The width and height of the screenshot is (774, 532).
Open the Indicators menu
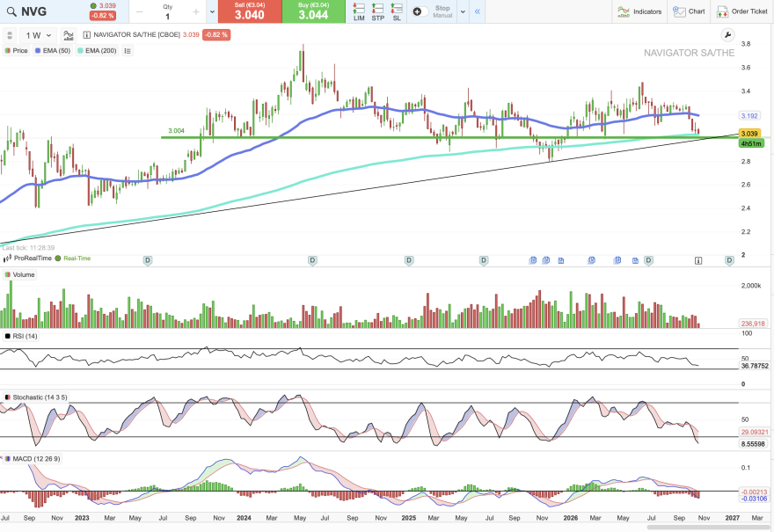tap(639, 11)
